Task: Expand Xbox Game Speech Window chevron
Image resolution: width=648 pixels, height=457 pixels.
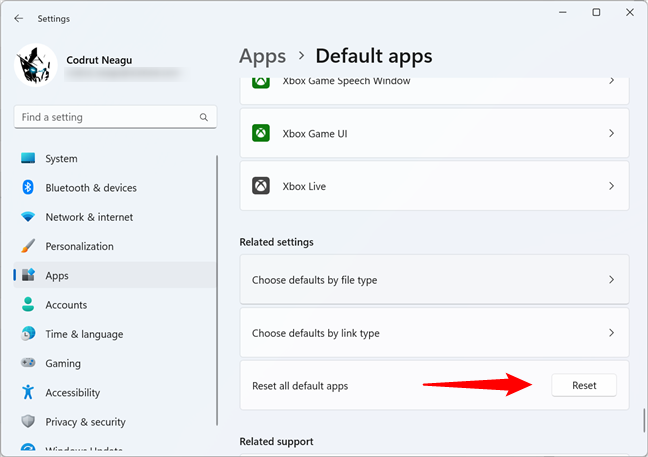Action: (611, 81)
